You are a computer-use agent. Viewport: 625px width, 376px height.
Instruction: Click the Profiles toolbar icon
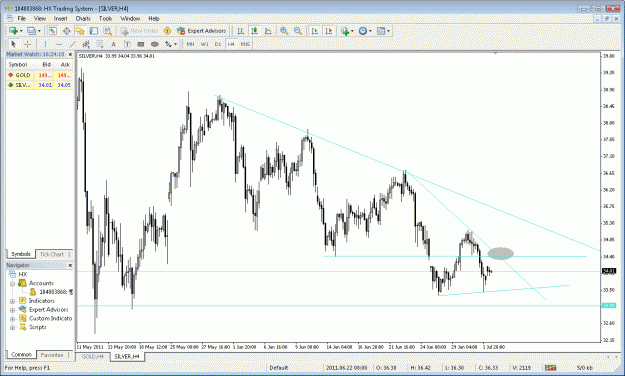pos(31,31)
